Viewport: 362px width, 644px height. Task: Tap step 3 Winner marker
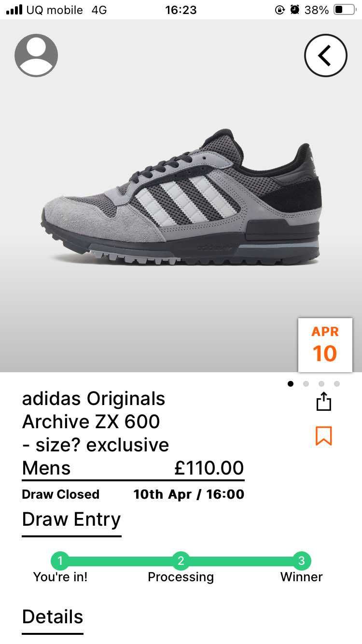point(302,561)
